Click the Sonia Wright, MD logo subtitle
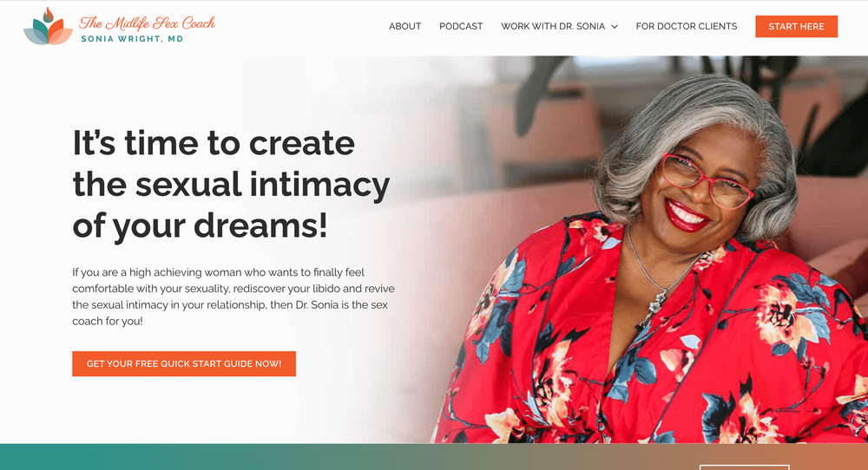The height and width of the screenshot is (470, 868). [132, 39]
